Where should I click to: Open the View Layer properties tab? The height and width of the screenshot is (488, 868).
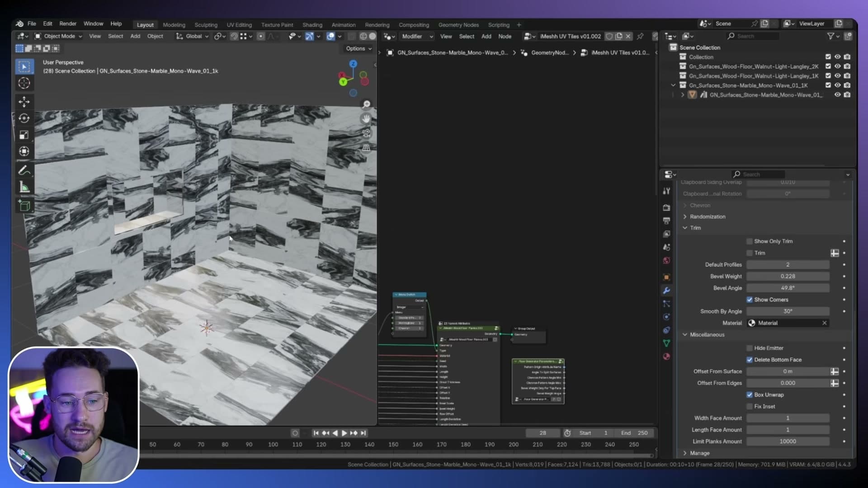coord(666,234)
